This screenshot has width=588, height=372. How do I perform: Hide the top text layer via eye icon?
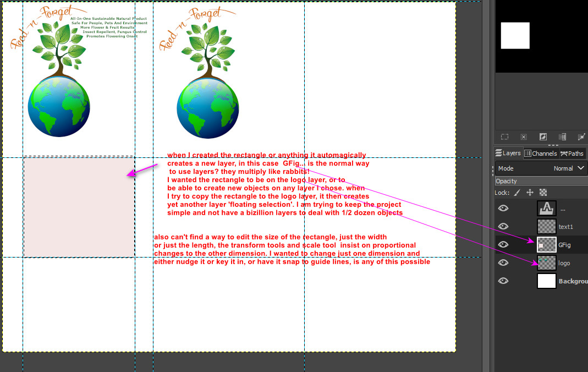(503, 208)
